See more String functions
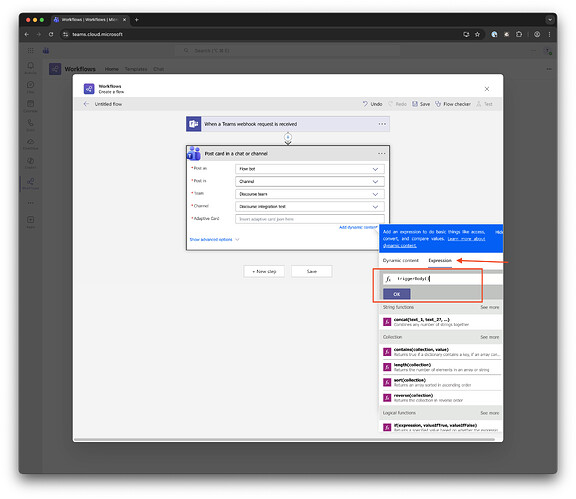The height and width of the screenshot is (499, 576). point(489,307)
